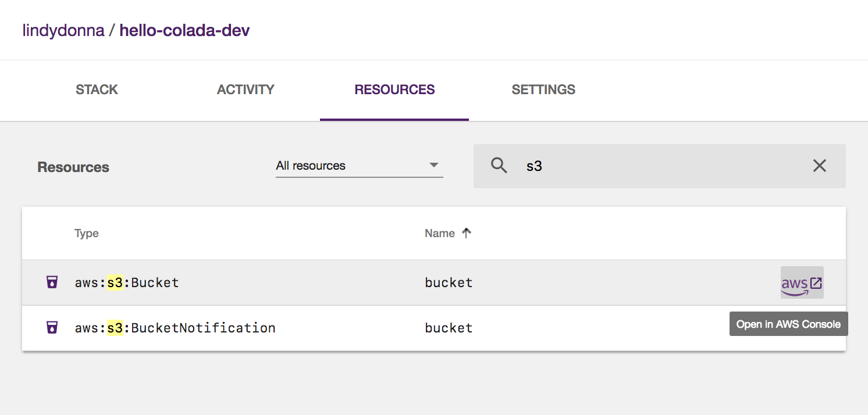Select the Resources tab
Screen dimensions: 868x415
point(394,90)
